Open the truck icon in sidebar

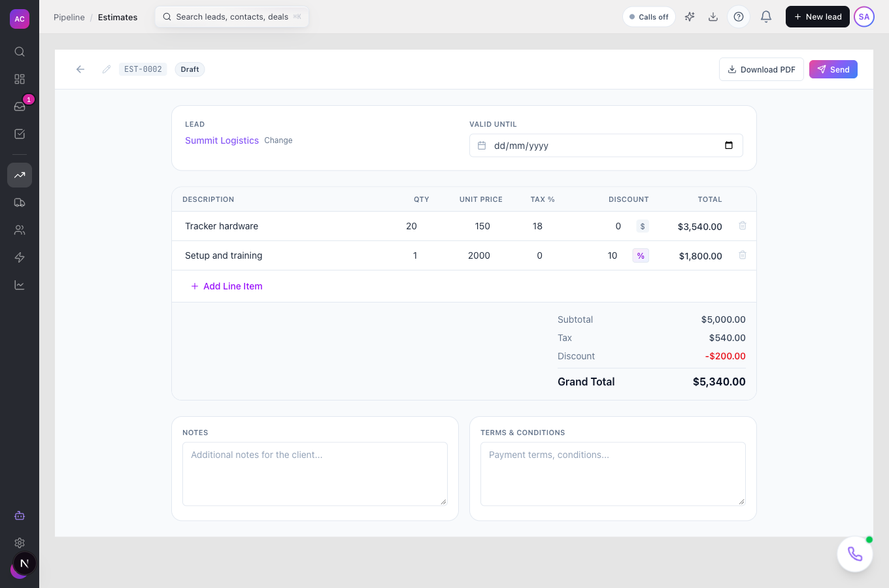20,203
